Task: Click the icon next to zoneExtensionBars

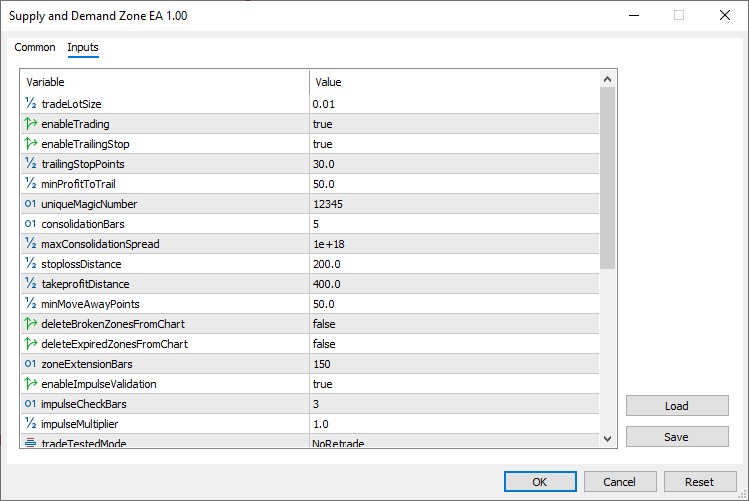Action: [x=30, y=364]
